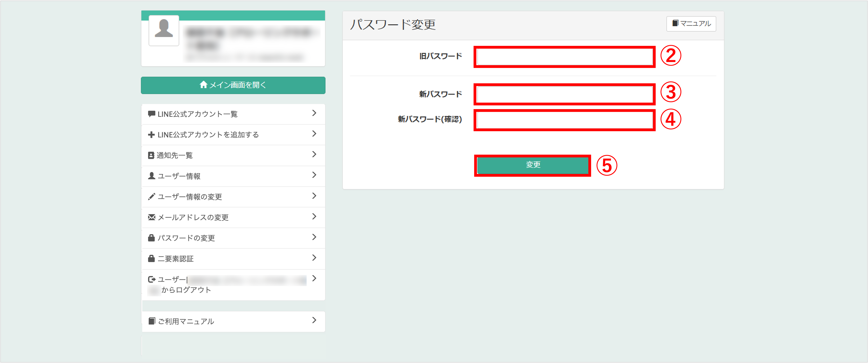Viewport: 868px width, 363px height.
Task: Expand the chevron on ご利用マニュアル row
Action: [x=314, y=320]
